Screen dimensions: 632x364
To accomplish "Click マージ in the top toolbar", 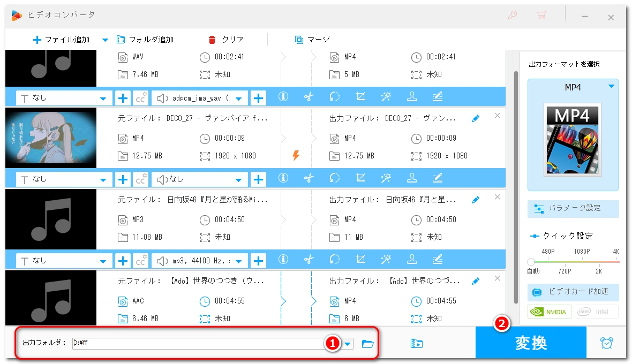I will [x=312, y=40].
